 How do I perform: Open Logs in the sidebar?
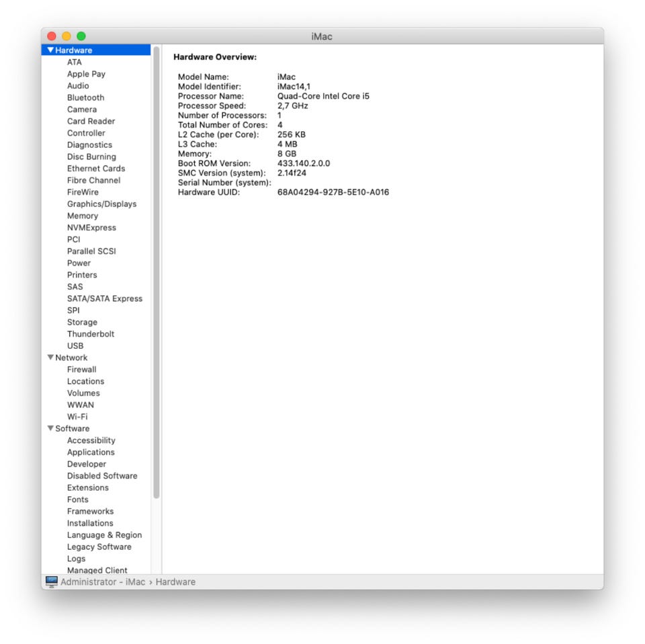coord(77,559)
